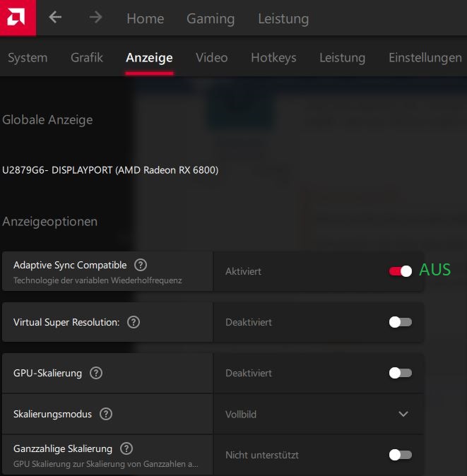Toggle the Ganzzahlige Skalierung switch
The height and width of the screenshot is (476, 467).
coord(400,455)
